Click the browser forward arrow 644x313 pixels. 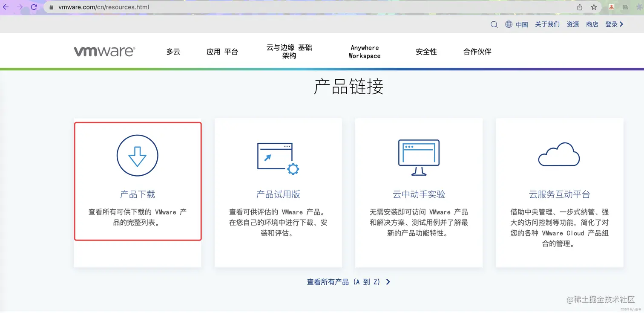[20, 7]
